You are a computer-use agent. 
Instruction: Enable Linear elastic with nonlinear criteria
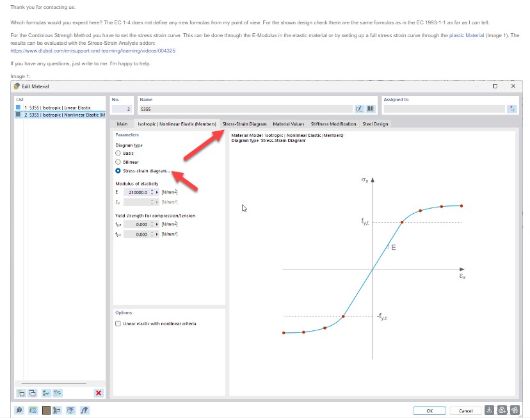click(118, 324)
